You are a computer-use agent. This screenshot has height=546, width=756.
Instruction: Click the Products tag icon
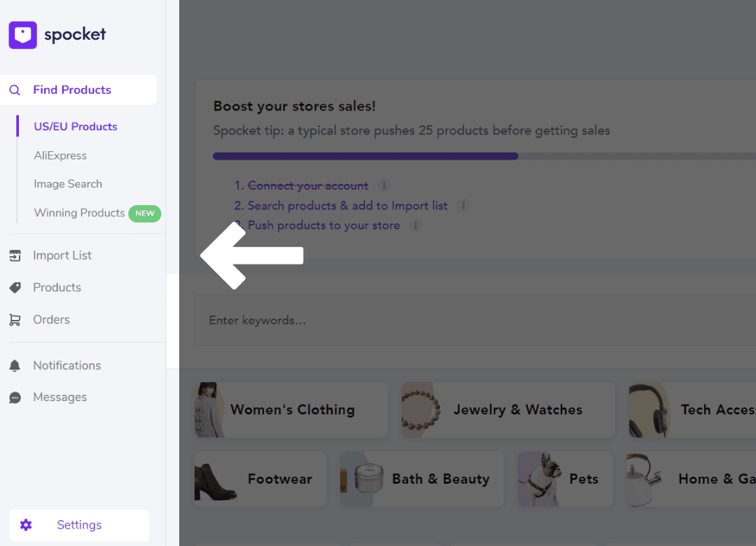[x=15, y=287]
